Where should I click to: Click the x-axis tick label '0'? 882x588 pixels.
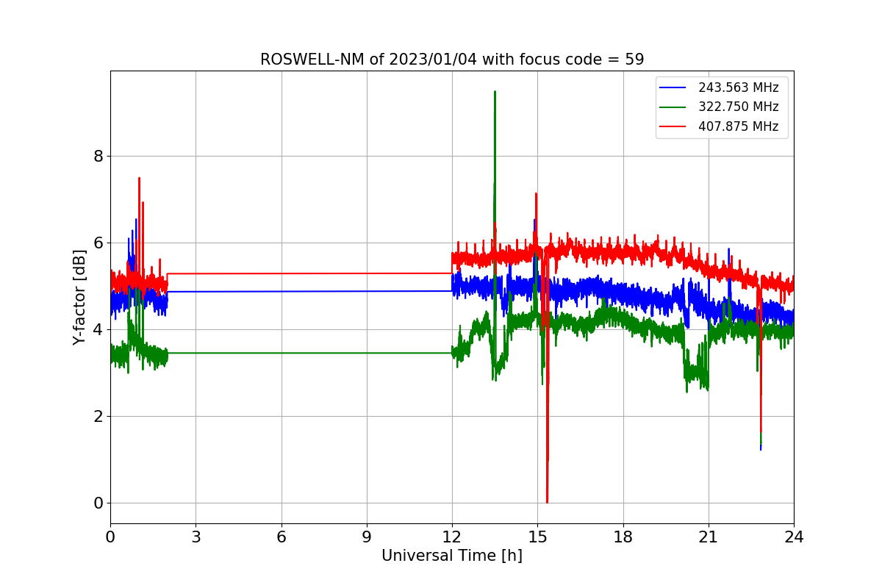click(x=110, y=537)
